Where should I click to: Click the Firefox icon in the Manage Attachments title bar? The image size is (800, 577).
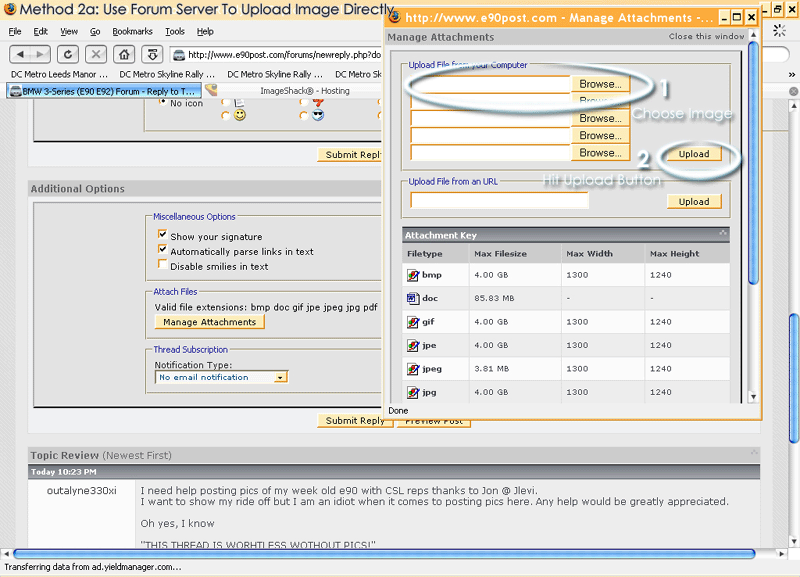coord(394,17)
